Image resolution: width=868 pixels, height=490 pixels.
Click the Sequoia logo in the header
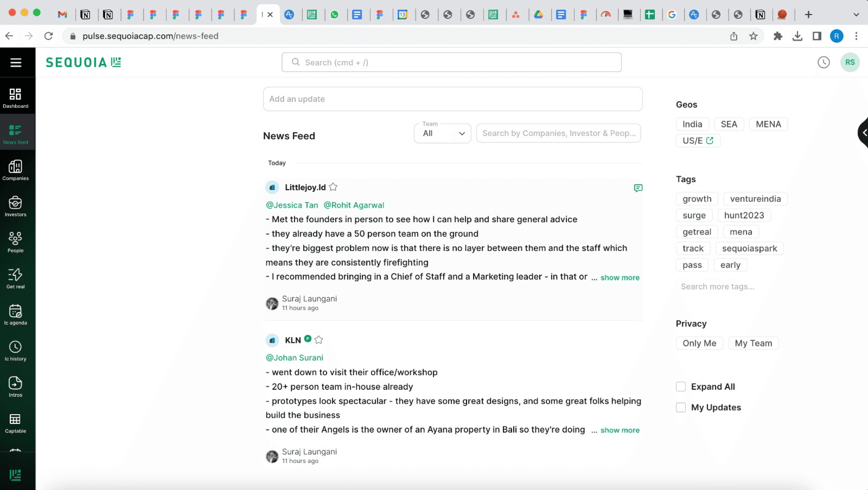[83, 62]
